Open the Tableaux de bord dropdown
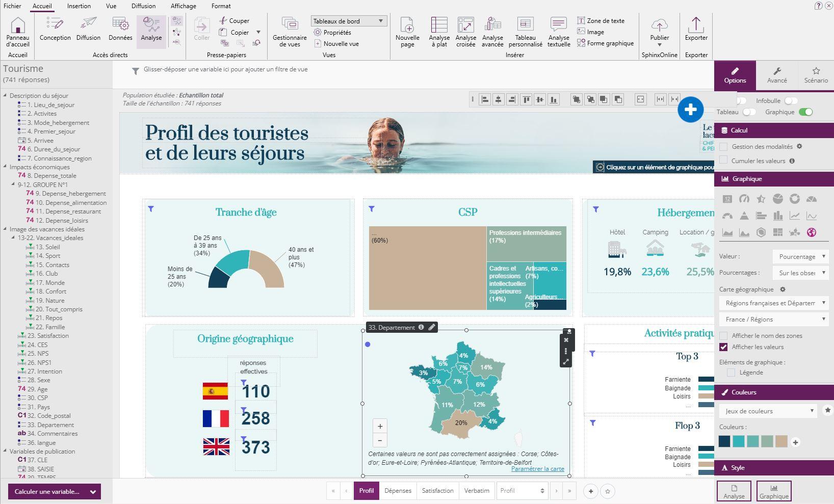The height and width of the screenshot is (504, 834). coord(349,21)
